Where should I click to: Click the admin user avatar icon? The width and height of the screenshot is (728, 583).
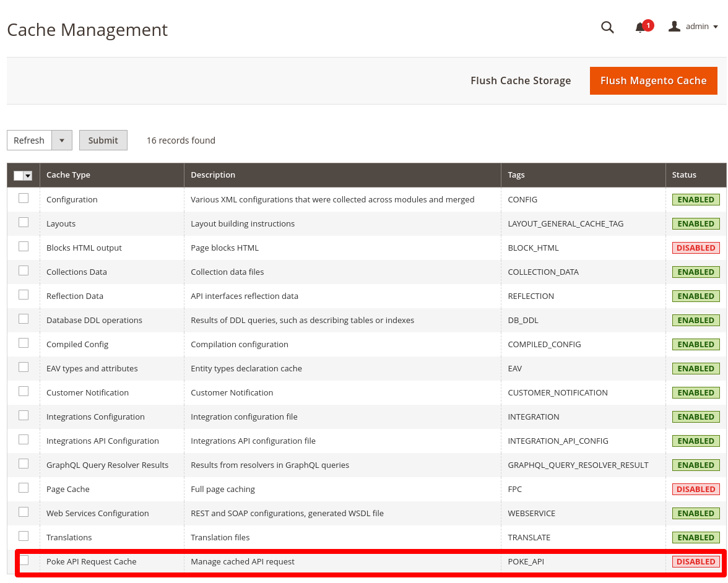click(674, 27)
